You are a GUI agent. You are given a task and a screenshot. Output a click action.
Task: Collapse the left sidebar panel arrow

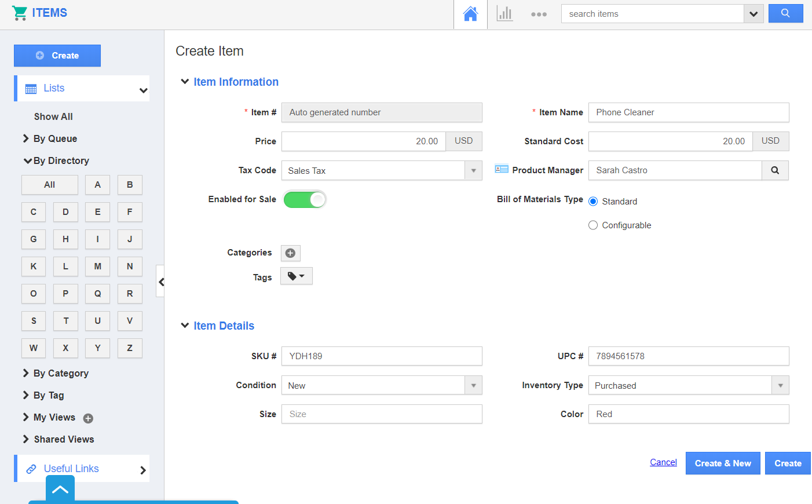[x=161, y=282]
